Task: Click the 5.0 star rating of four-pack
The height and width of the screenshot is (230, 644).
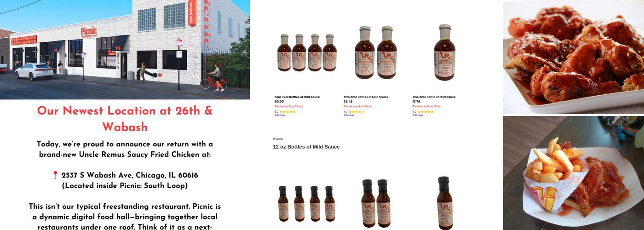Action: pos(285,112)
